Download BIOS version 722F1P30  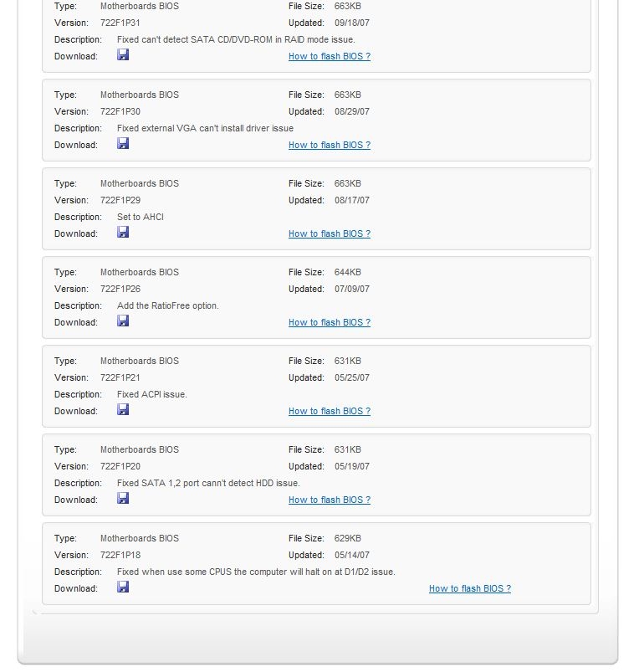click(x=123, y=144)
